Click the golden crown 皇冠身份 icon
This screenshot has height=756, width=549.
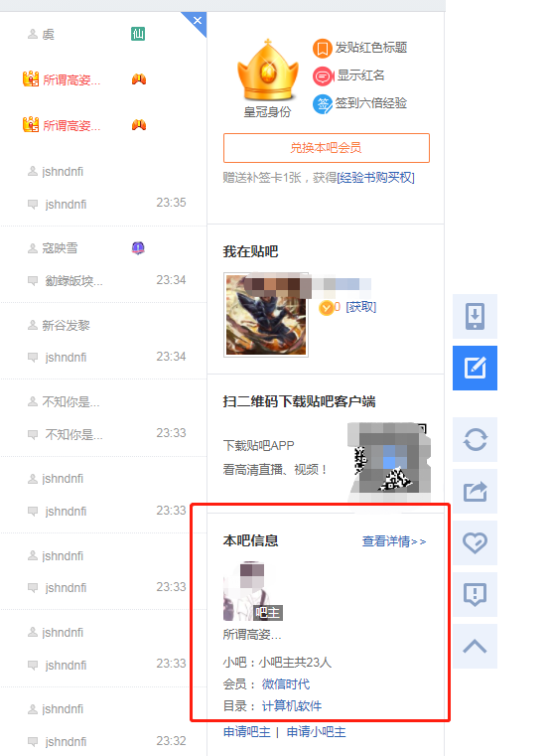pyautogui.click(x=267, y=71)
